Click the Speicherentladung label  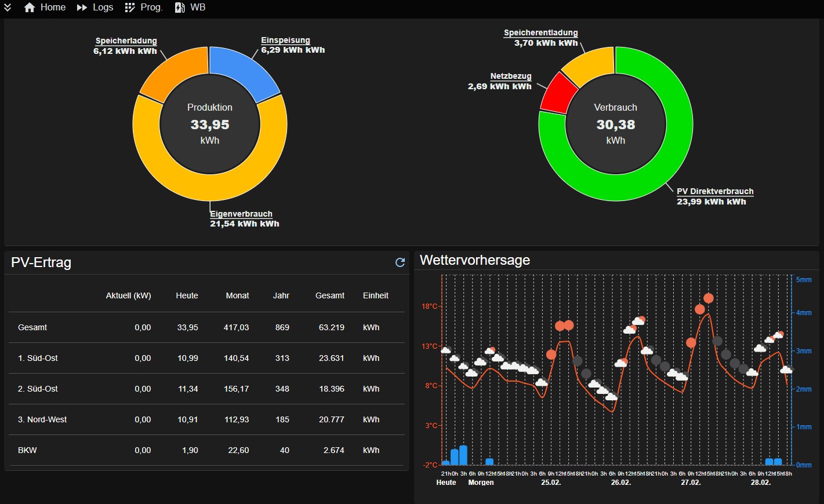coord(540,32)
